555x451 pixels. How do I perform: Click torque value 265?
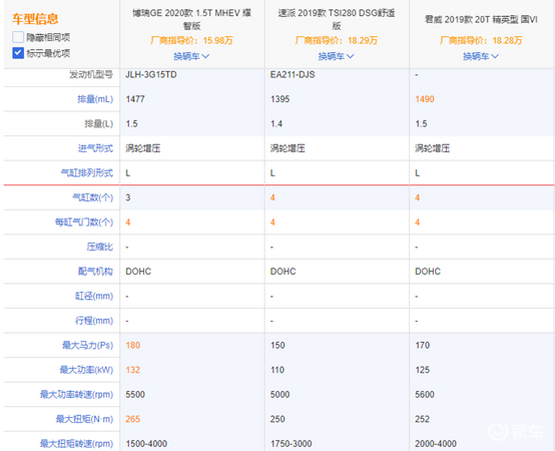point(133,419)
